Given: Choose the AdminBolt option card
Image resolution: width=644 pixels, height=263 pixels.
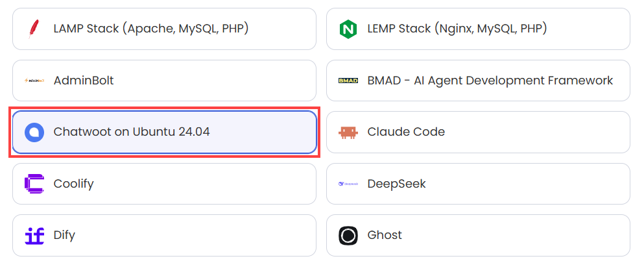Looking at the screenshot, I should tap(164, 81).
